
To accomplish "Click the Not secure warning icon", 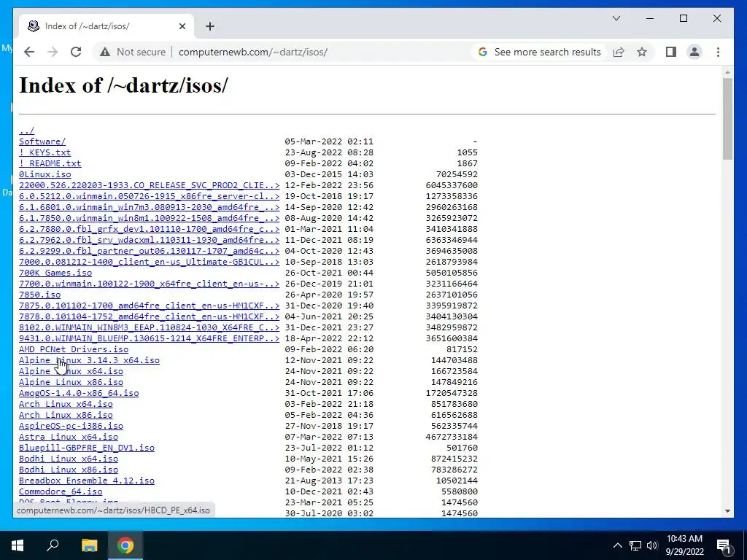I will coord(105,52).
